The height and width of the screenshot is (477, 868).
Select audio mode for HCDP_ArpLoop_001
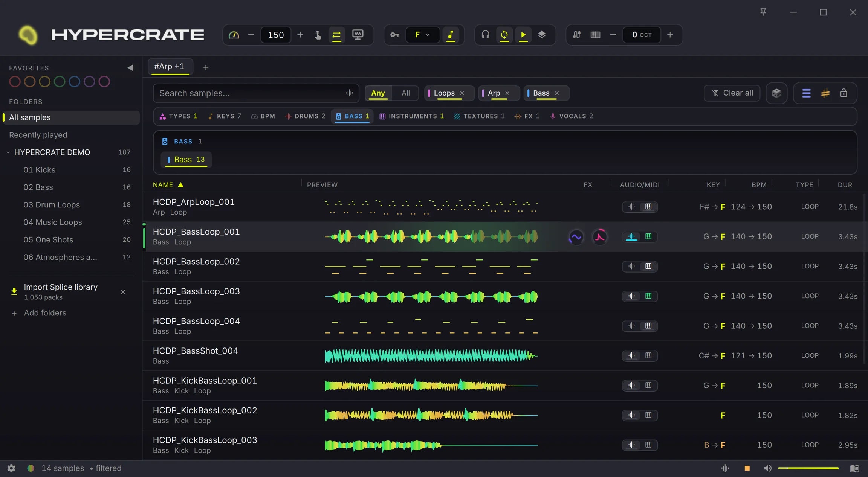631,207
